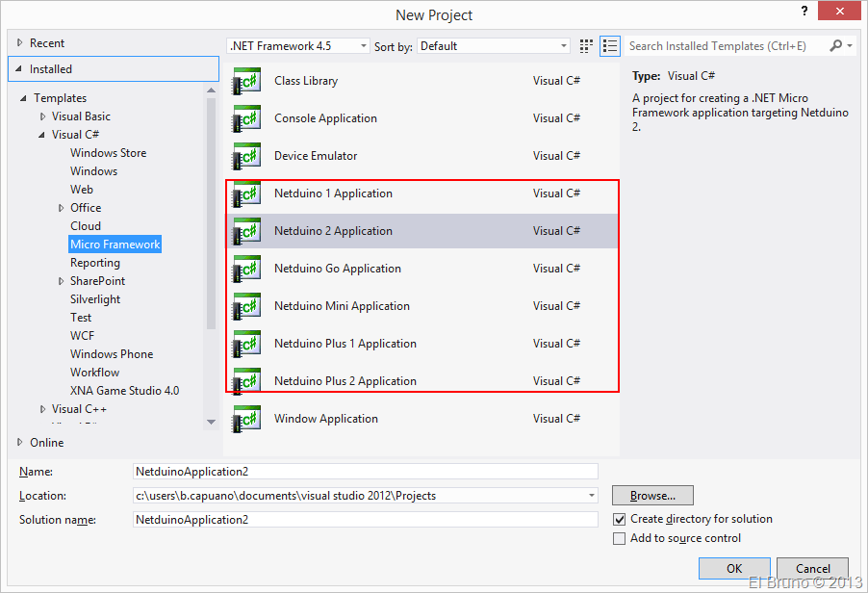Expand the Visual Basic tree node

(42, 116)
